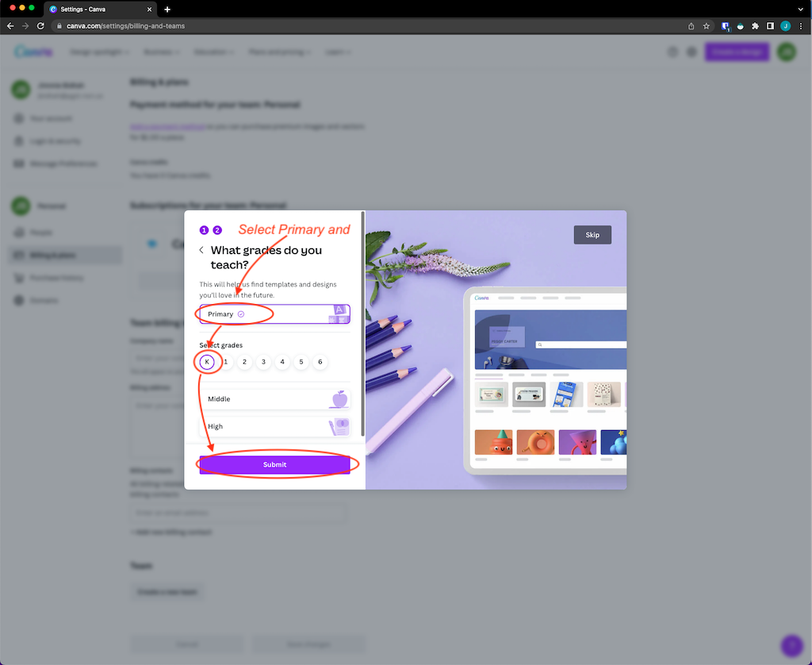Expand the High grade level option

(x=274, y=427)
